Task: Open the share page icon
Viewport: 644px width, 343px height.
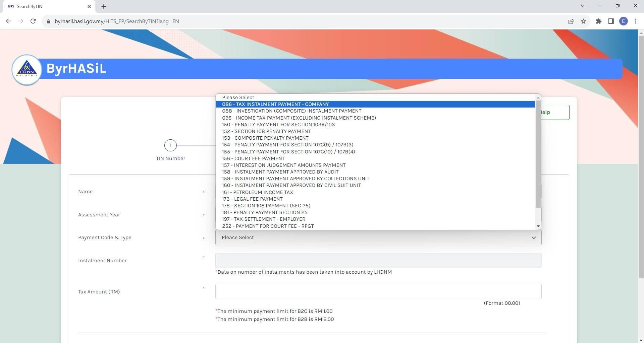Action: (x=571, y=21)
